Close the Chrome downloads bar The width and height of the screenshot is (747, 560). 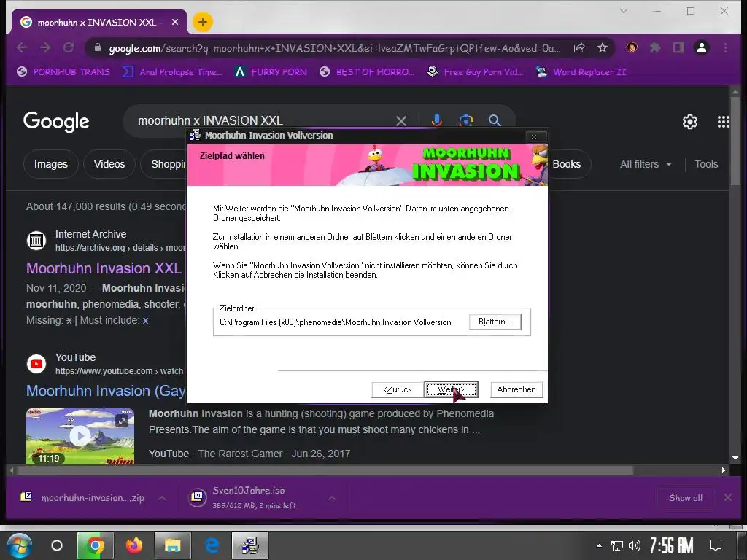click(x=728, y=497)
